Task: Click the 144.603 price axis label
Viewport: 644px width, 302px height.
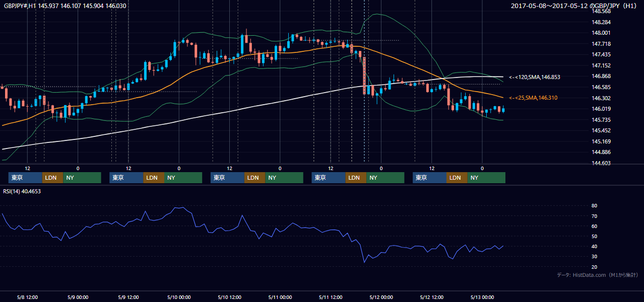Action: (601, 163)
